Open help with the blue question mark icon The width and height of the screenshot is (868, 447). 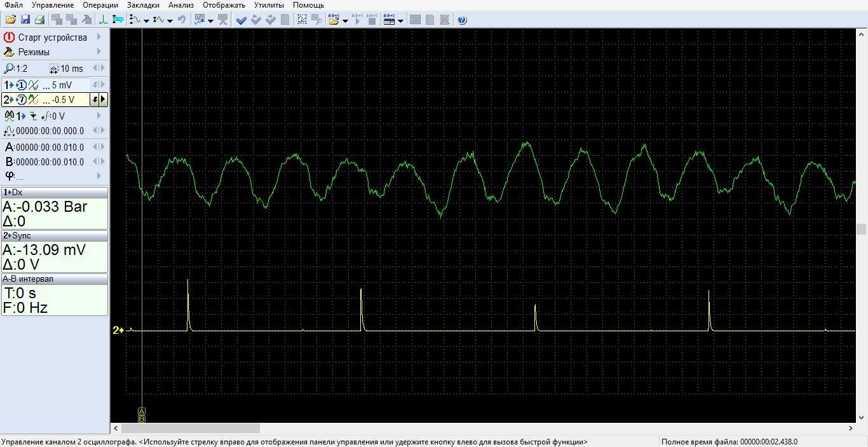[x=462, y=20]
